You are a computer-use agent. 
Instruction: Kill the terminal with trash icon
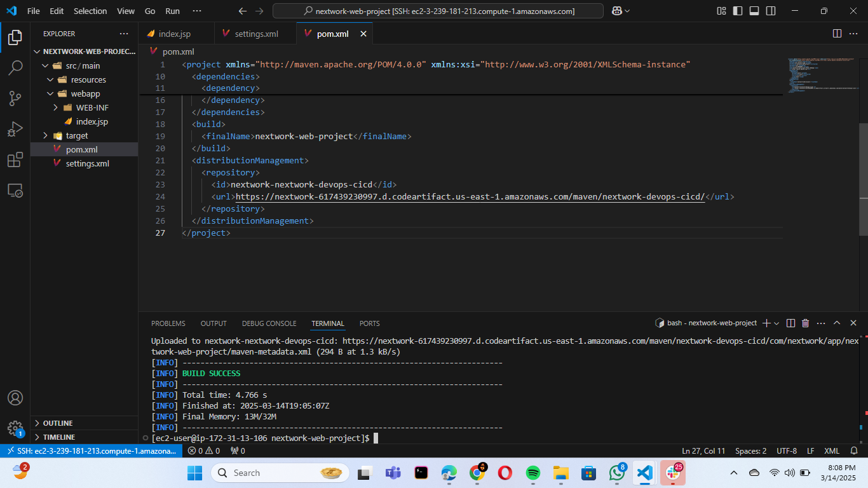click(x=806, y=323)
